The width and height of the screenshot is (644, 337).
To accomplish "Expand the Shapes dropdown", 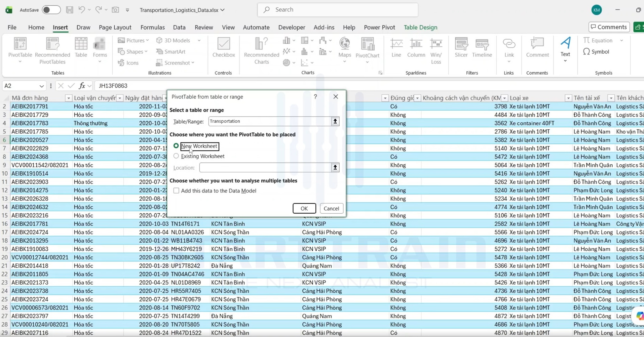I will coord(146,52).
